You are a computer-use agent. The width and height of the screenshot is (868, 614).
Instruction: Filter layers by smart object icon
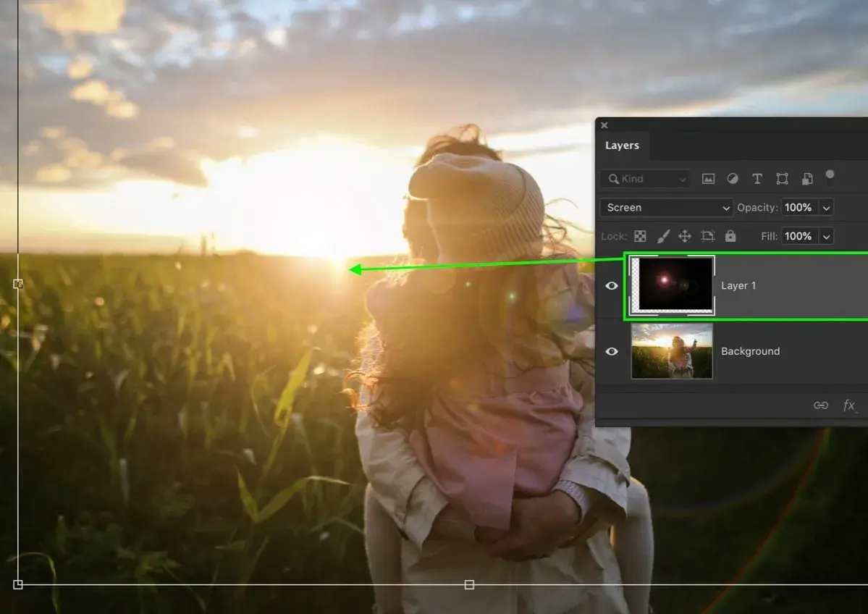807,178
